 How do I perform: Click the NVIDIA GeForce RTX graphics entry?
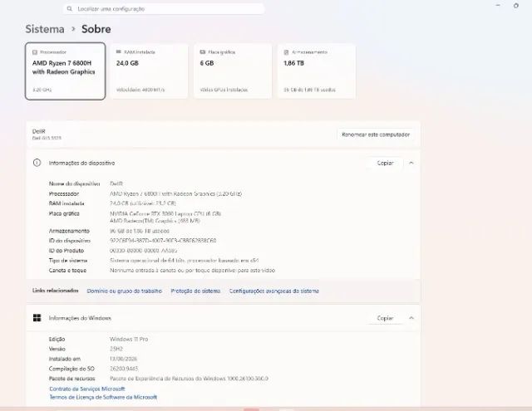(x=165, y=213)
